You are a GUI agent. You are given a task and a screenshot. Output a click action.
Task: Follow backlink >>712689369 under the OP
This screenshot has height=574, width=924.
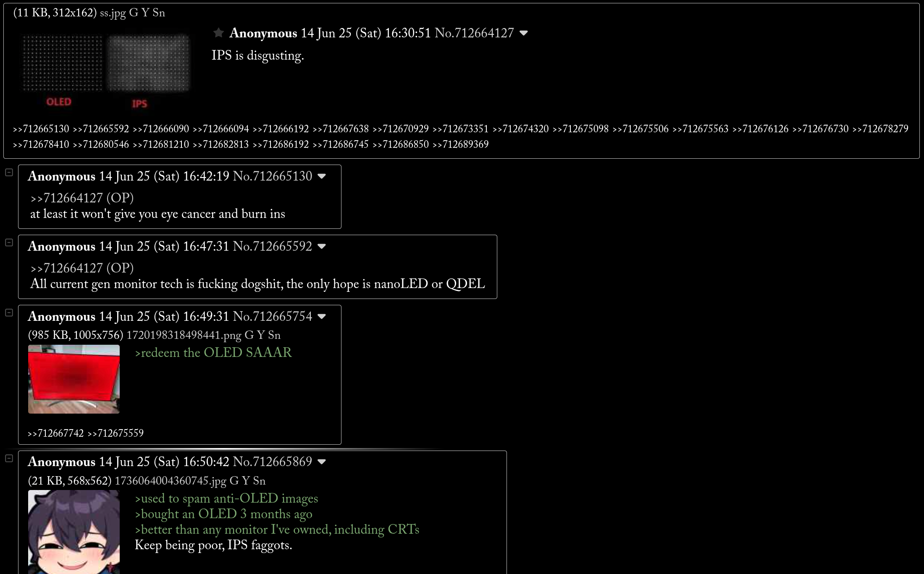(x=461, y=144)
